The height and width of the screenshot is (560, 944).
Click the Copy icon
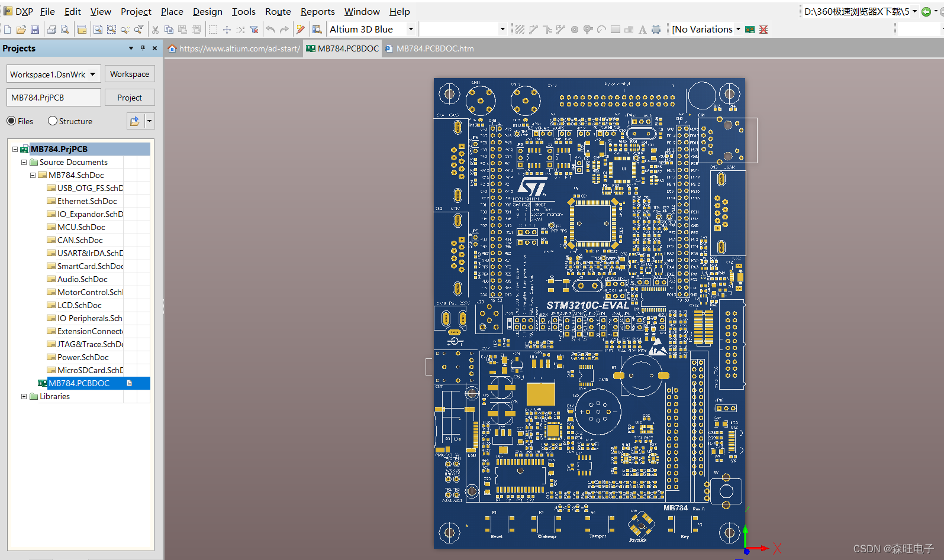tap(169, 30)
